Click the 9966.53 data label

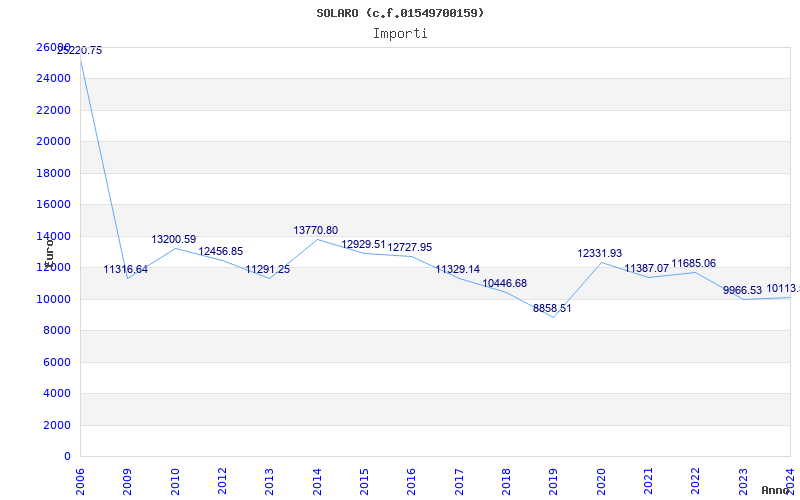pos(742,291)
